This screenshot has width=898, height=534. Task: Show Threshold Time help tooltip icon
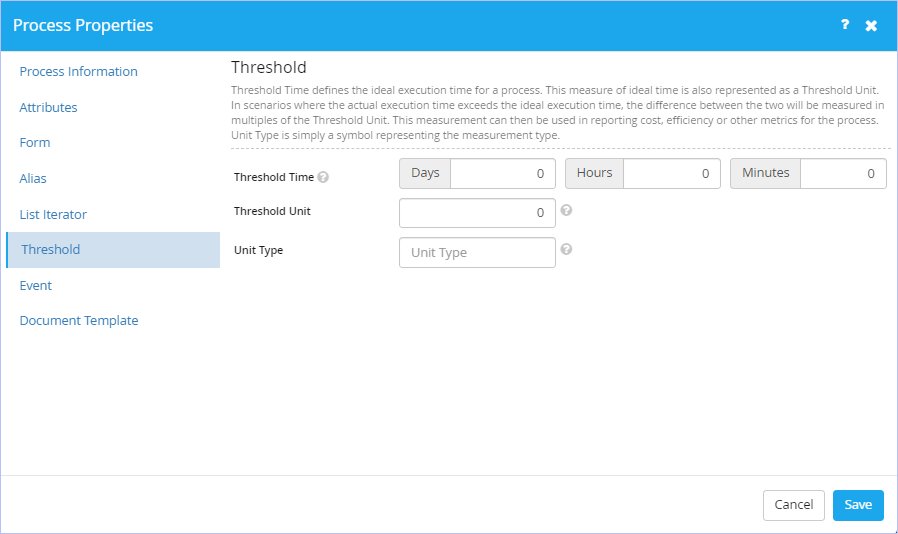[323, 177]
